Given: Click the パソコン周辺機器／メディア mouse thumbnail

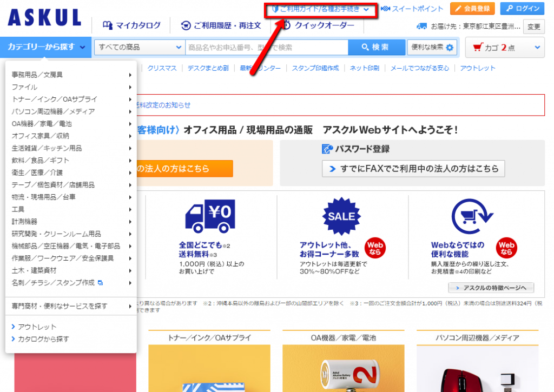Looking at the screenshot, I should (x=477, y=368).
